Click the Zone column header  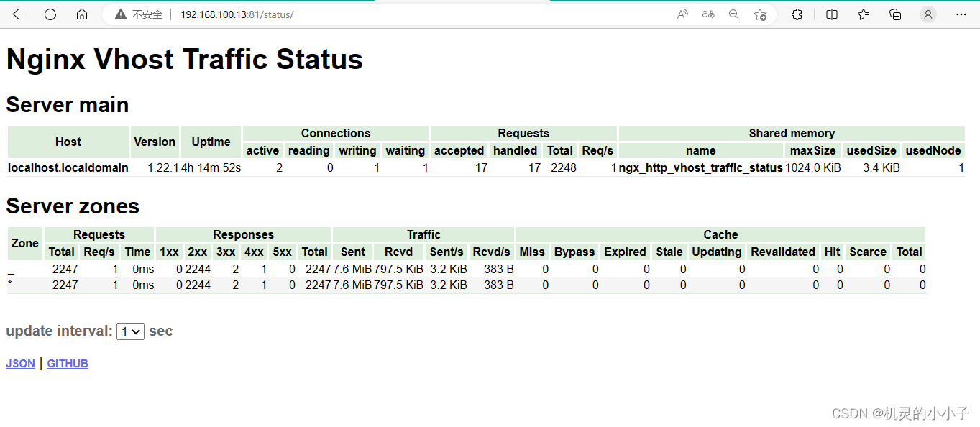(25, 243)
